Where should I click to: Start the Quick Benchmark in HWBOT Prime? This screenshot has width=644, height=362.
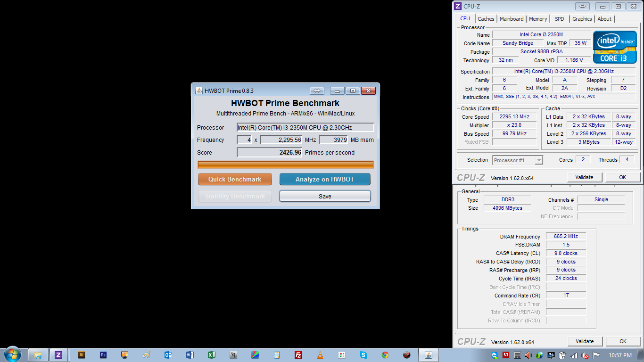pyautogui.click(x=235, y=179)
